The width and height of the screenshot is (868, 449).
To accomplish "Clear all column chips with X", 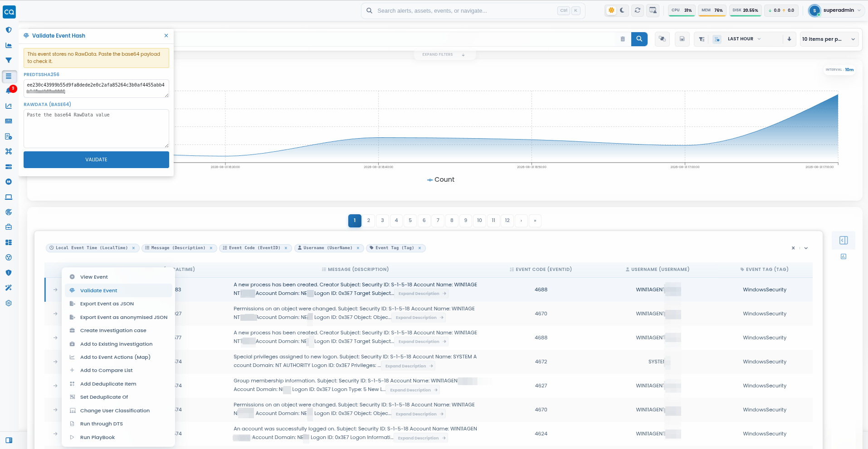I will [793, 248].
